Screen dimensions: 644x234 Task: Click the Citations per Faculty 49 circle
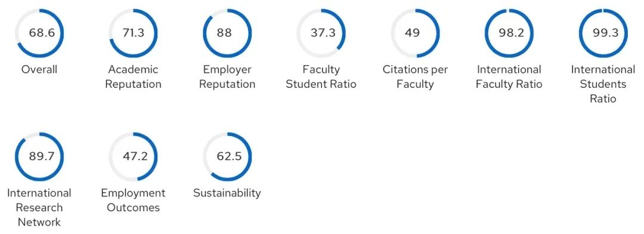[x=415, y=33]
